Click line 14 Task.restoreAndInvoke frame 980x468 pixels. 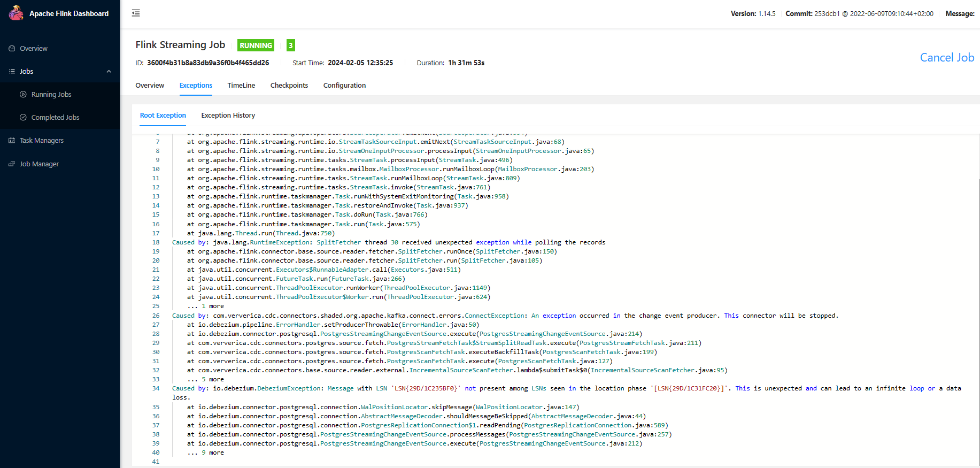(327, 205)
